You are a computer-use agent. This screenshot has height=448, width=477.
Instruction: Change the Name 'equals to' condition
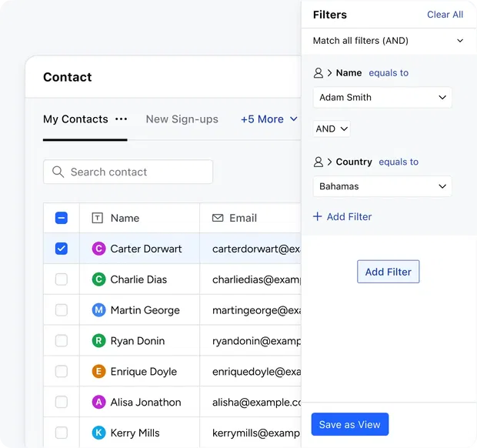[x=389, y=73]
